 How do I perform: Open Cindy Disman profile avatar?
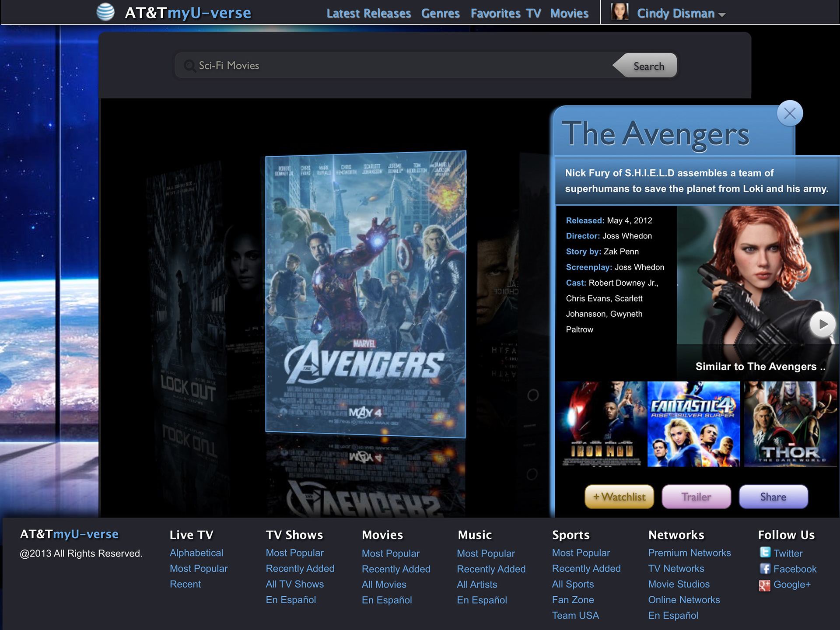point(619,12)
